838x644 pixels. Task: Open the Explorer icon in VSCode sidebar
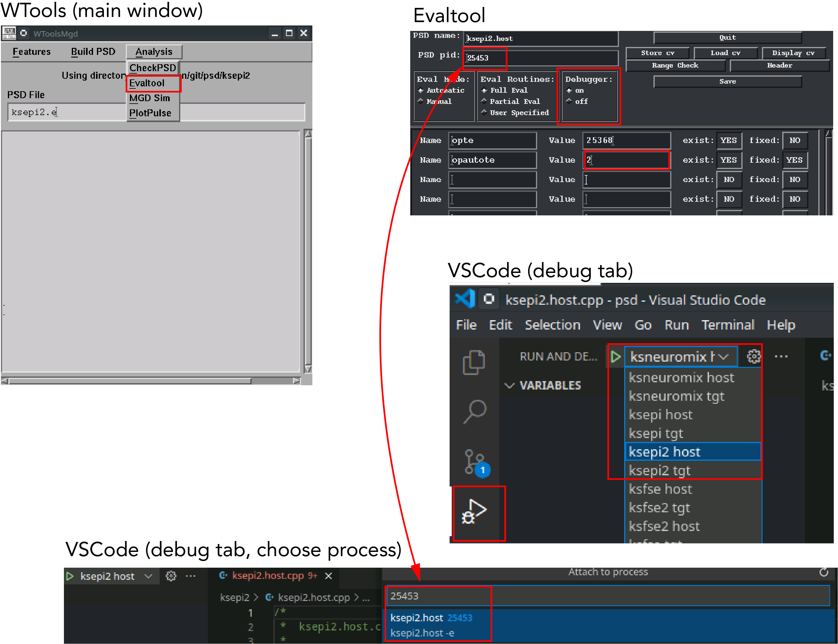click(x=474, y=362)
